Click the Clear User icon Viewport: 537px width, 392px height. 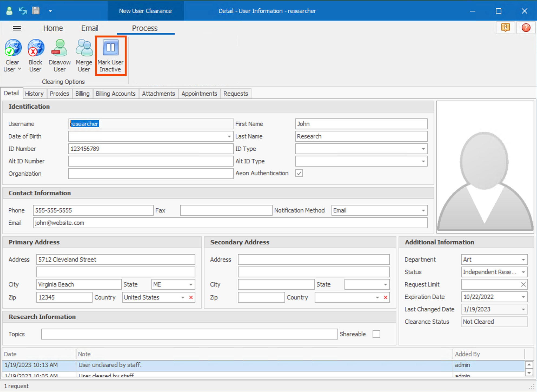[x=12, y=48]
